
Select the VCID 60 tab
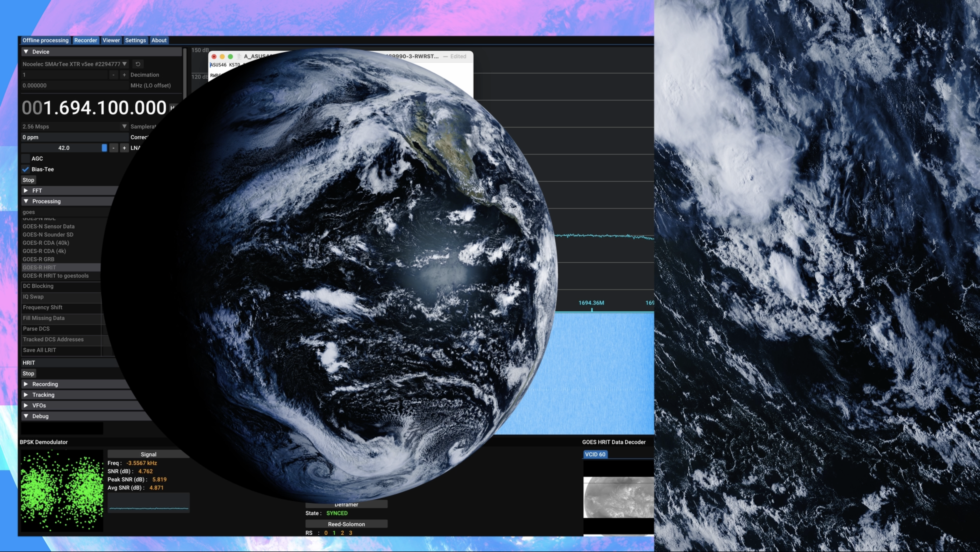pos(595,454)
